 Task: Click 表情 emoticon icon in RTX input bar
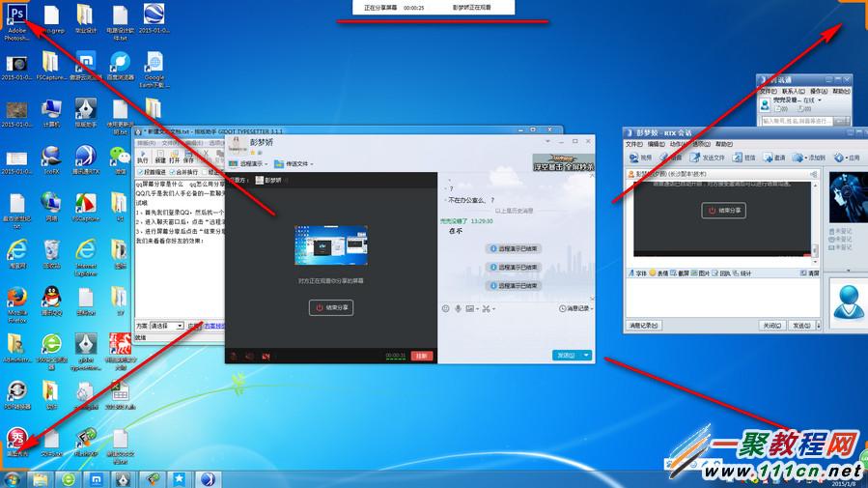(x=658, y=273)
